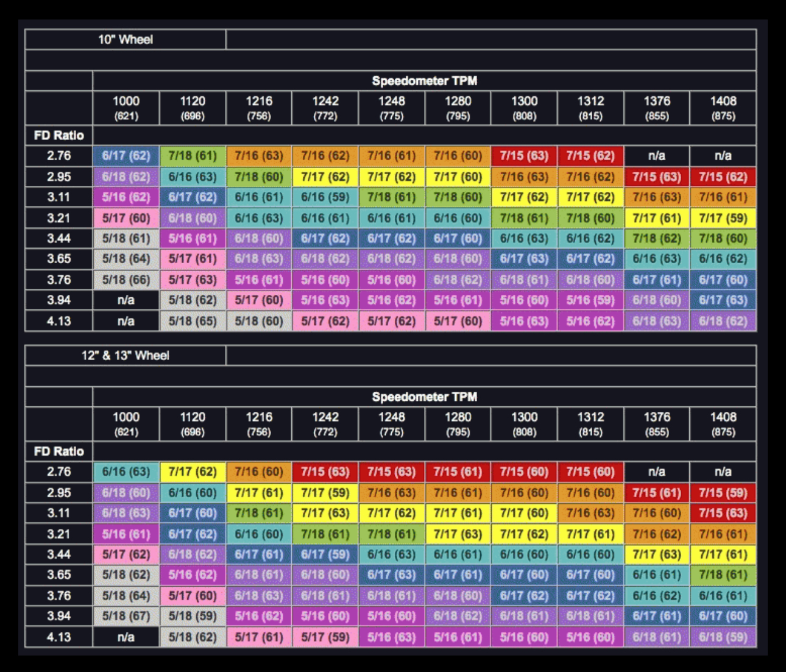Click FD Ratio label in 10" Wheel table
This screenshot has height=672, width=786.
(x=59, y=135)
